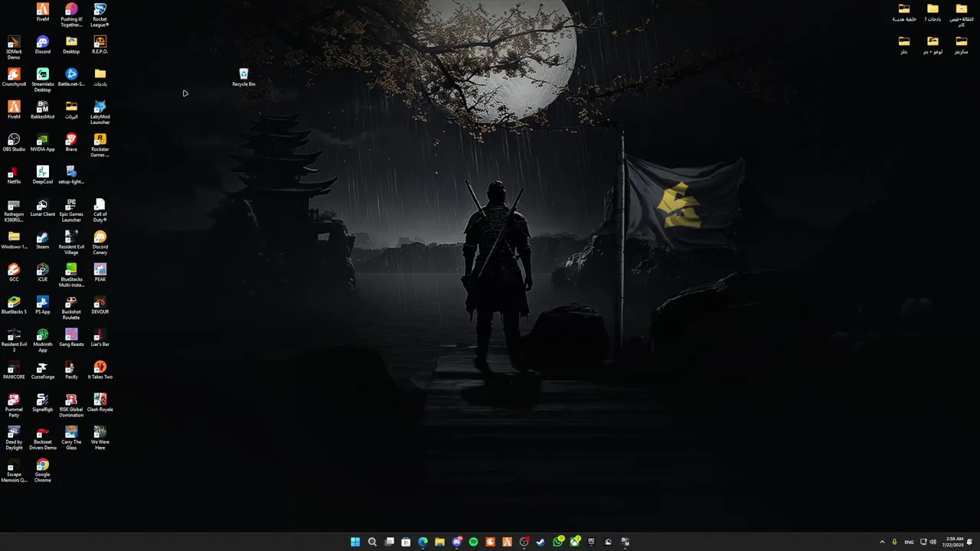Select the R.E.P.O. game shortcut
Screen dimensions: 980x551
(x=100, y=44)
